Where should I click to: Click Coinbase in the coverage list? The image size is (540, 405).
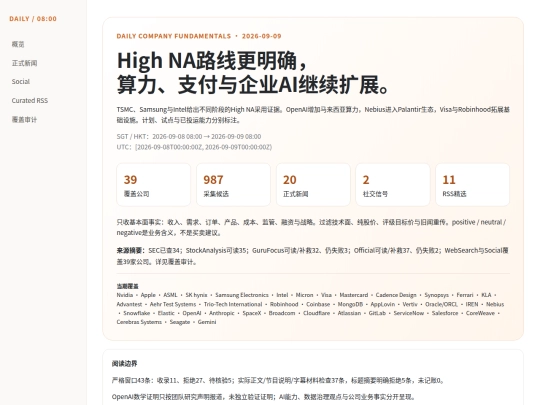[x=318, y=304]
